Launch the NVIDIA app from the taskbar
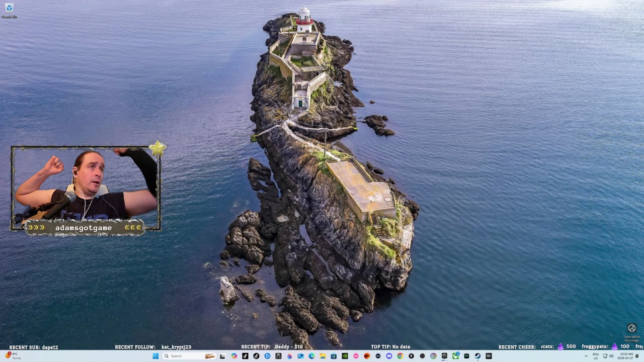The height and width of the screenshot is (362, 644). 345,356
